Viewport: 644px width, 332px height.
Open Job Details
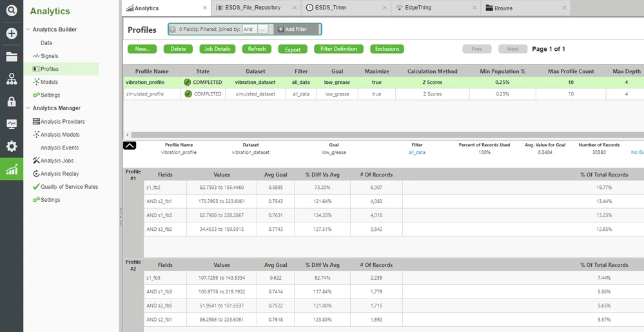(217, 49)
